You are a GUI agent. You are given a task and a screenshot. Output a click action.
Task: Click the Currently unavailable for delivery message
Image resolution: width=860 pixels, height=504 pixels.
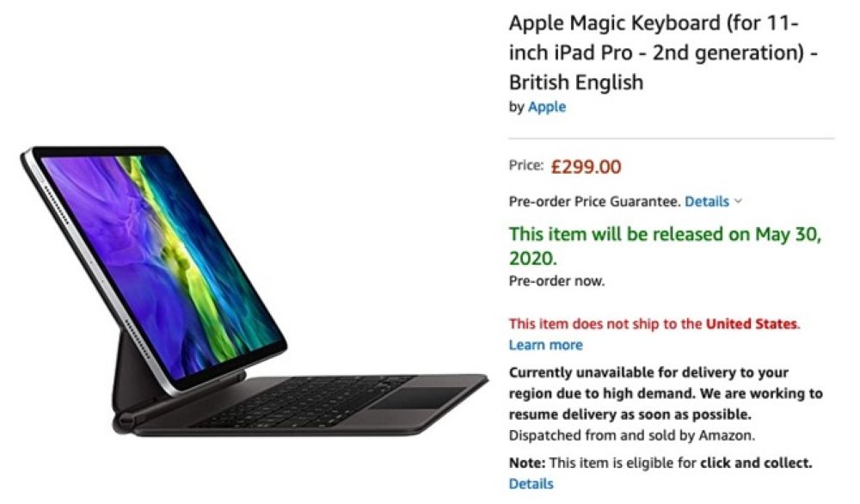click(x=666, y=393)
